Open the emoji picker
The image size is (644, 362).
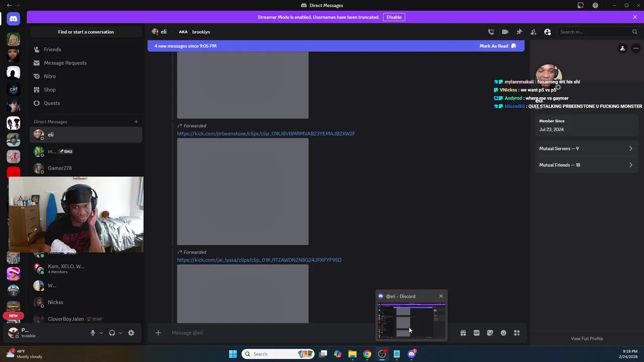[503, 333]
